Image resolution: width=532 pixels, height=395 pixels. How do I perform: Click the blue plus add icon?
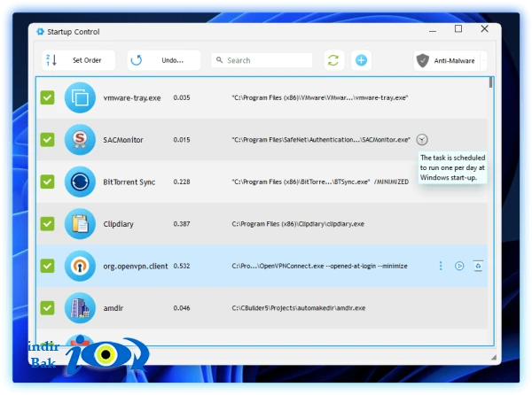click(x=361, y=60)
